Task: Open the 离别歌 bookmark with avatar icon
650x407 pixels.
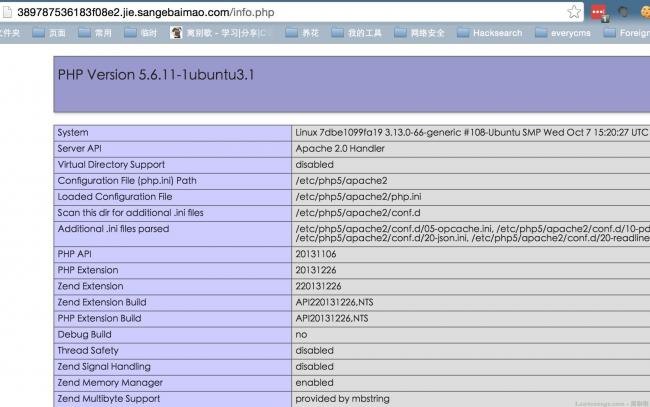Action: click(220, 33)
